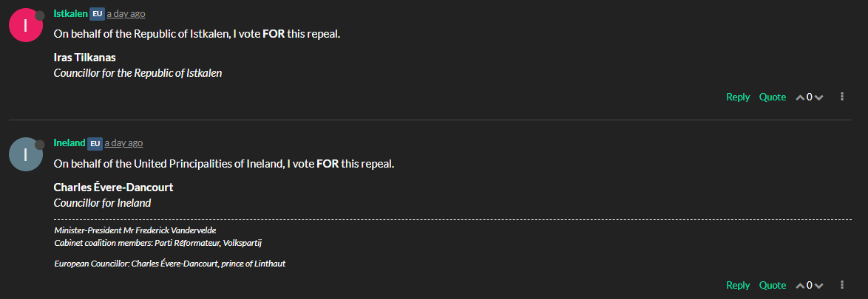Open post tools menu for Ineland's post

pyautogui.click(x=842, y=285)
